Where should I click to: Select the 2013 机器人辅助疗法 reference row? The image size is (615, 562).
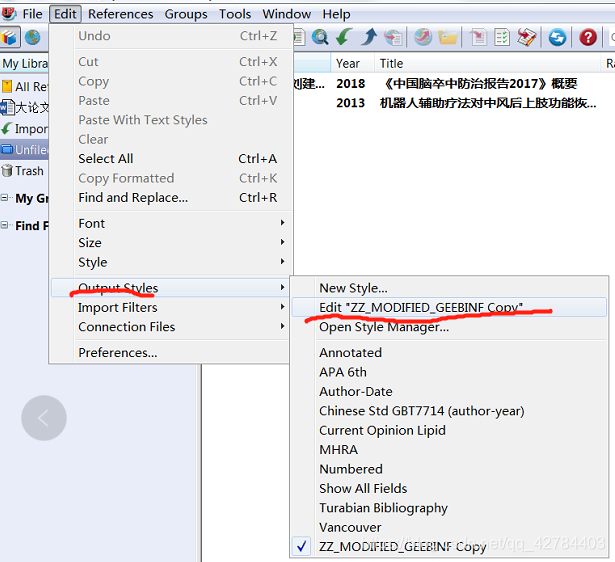[454, 103]
